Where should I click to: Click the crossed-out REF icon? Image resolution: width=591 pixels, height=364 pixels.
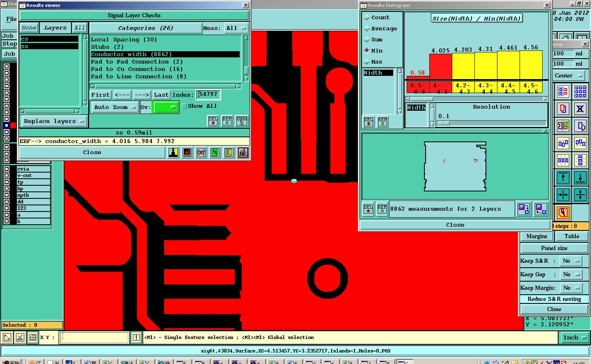[201, 152]
